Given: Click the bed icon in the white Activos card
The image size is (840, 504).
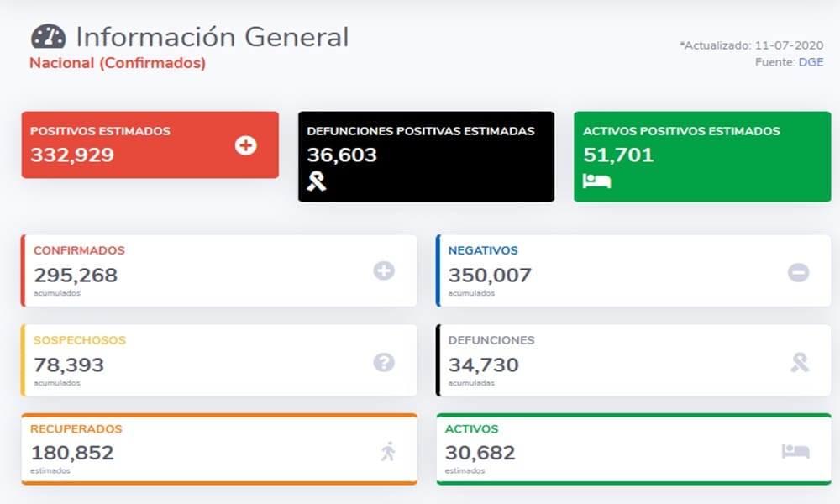Looking at the screenshot, I should 795,451.
